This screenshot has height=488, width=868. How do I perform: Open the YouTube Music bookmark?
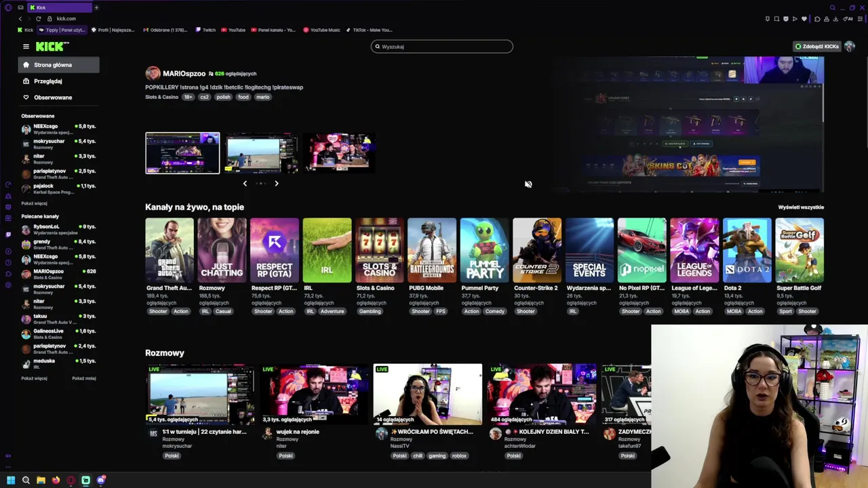tap(321, 30)
